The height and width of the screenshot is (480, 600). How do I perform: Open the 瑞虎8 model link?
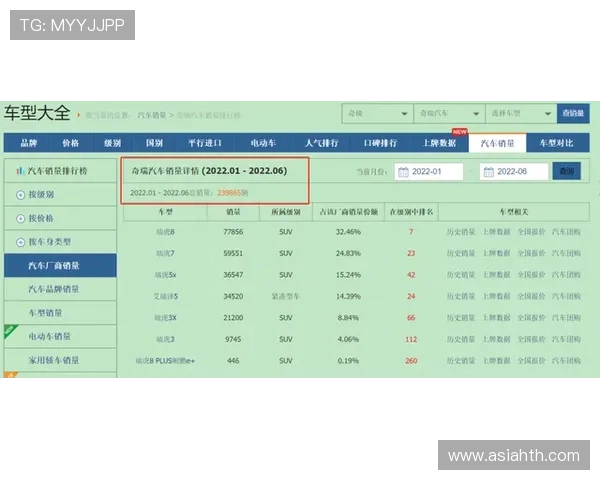pos(165,232)
